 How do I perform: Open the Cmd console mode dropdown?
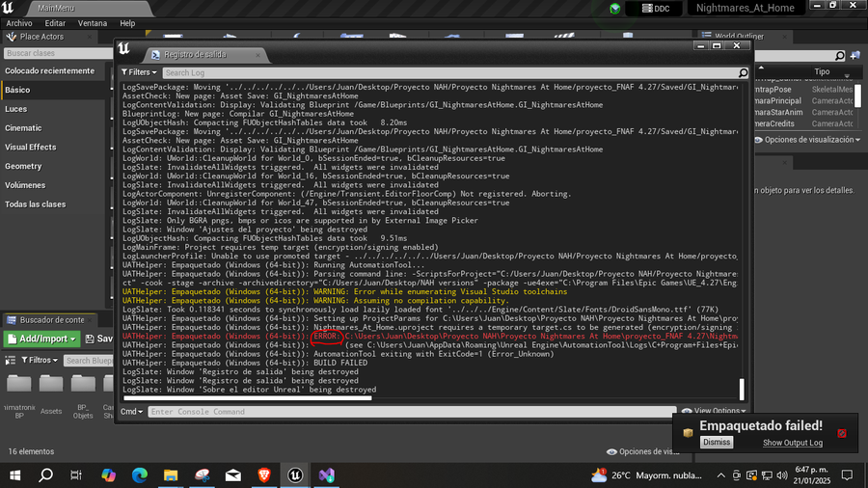coord(132,412)
